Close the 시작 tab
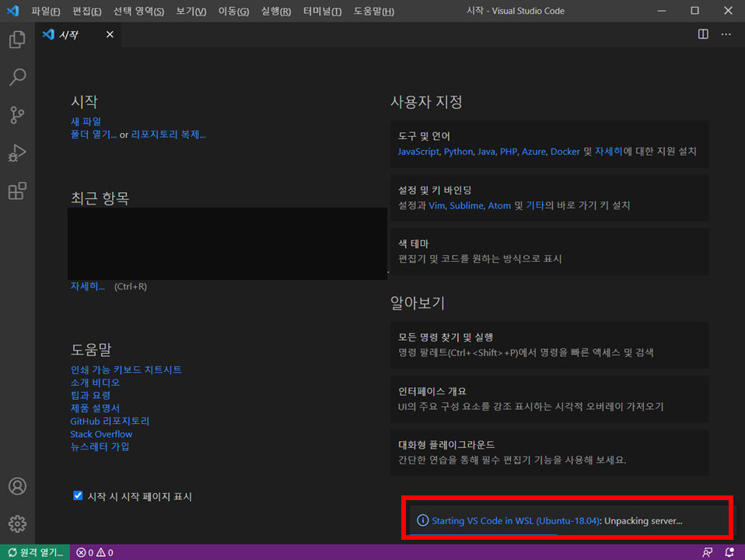Image resolution: width=745 pixels, height=560 pixels. (x=110, y=34)
